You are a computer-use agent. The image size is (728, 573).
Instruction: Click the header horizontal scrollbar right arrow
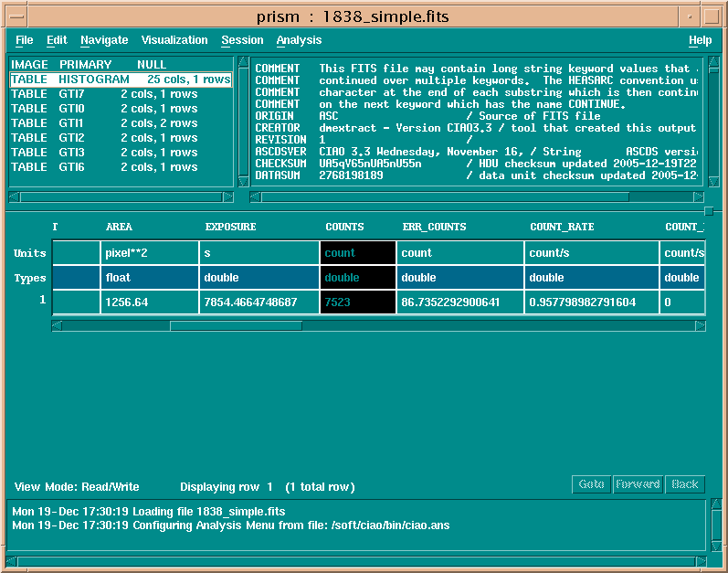pos(699,197)
